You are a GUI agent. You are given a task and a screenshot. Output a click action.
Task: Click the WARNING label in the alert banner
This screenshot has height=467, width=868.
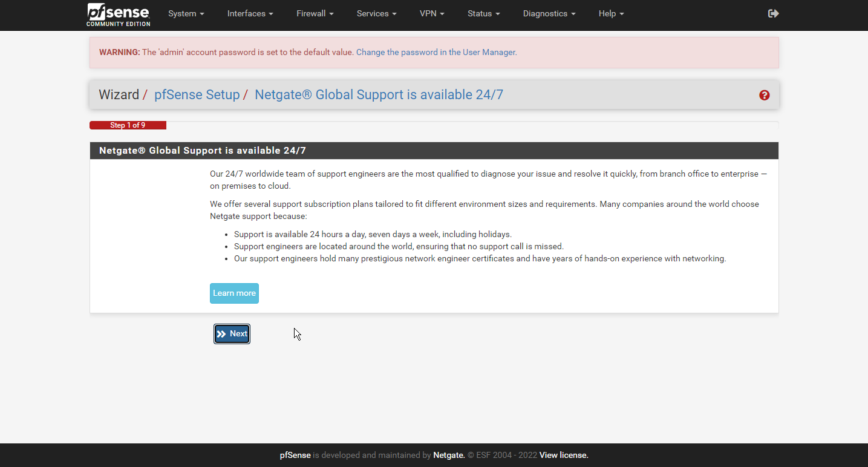click(120, 53)
